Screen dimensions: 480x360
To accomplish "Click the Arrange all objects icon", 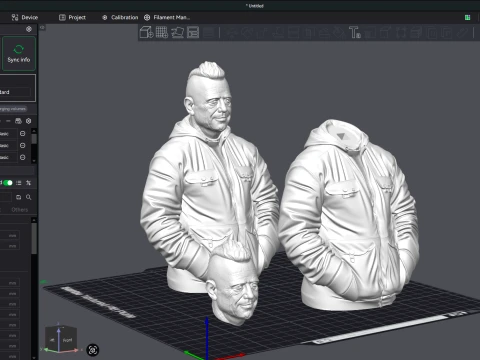I will pos(193,32).
